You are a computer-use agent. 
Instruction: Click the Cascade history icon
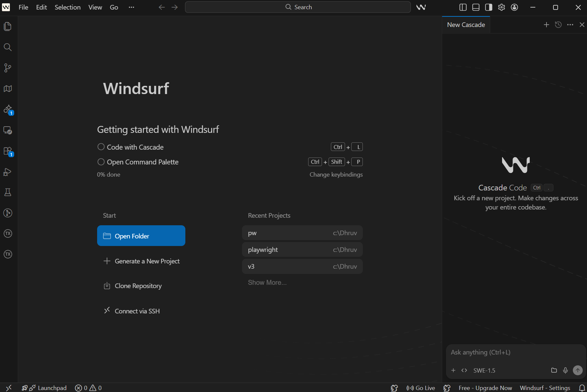(x=558, y=25)
